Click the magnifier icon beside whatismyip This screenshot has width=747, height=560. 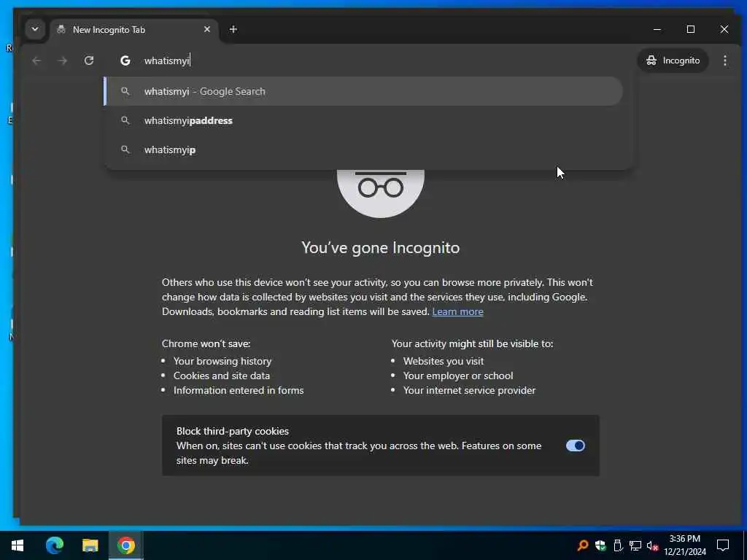[125, 149]
